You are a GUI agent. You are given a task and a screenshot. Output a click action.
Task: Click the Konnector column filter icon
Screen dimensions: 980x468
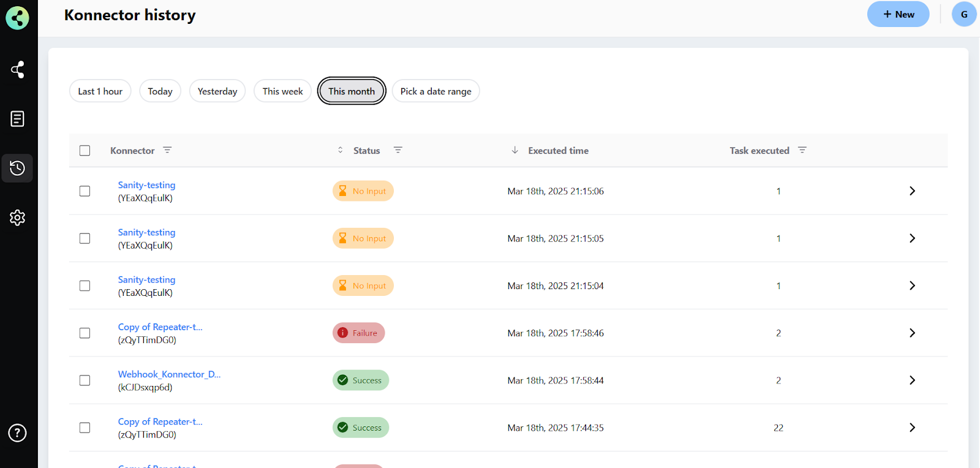167,150
